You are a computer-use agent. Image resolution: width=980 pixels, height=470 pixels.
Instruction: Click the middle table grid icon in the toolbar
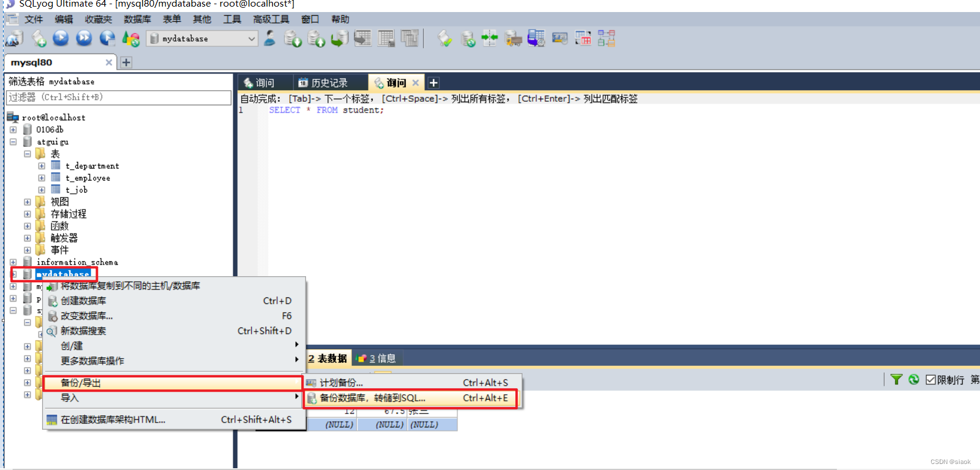(x=386, y=39)
